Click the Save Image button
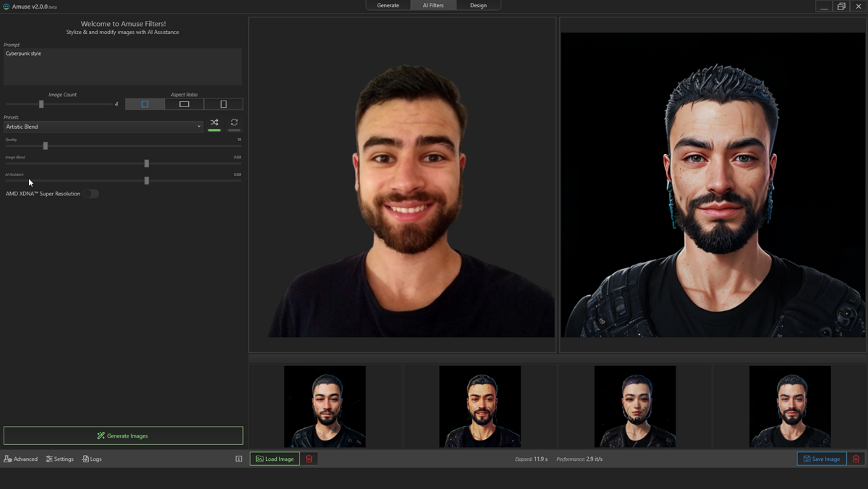The height and width of the screenshot is (489, 868). pyautogui.click(x=821, y=459)
